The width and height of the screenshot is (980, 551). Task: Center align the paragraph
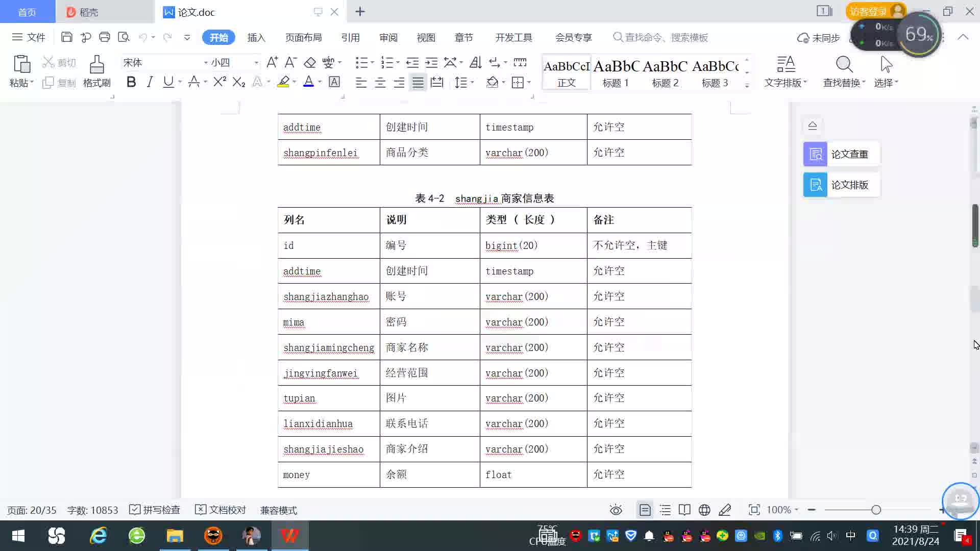tap(380, 83)
